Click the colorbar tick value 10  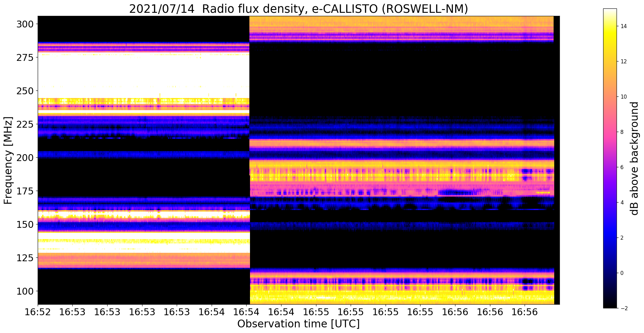pos(624,97)
